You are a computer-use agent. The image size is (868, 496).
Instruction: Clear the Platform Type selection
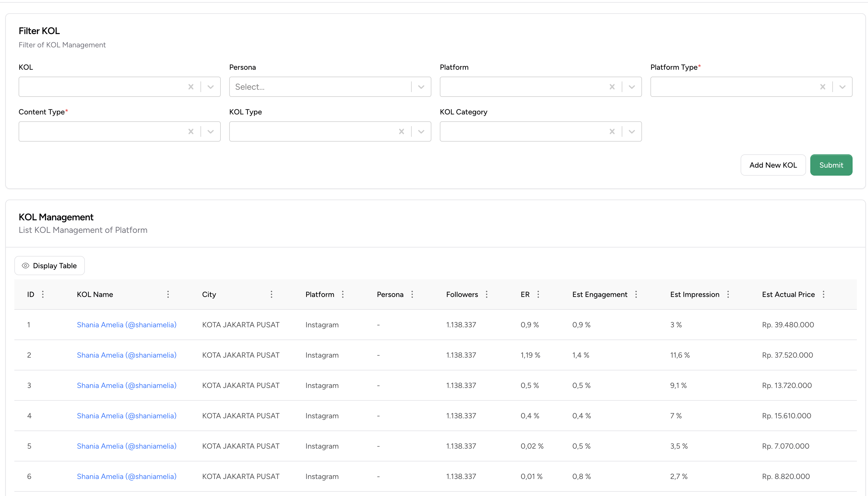822,87
